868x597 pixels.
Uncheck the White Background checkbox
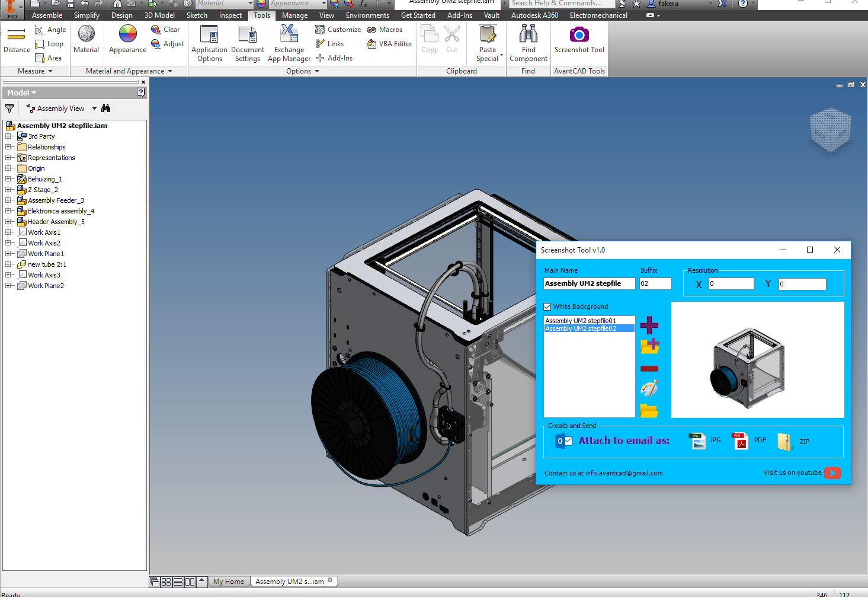(x=547, y=307)
